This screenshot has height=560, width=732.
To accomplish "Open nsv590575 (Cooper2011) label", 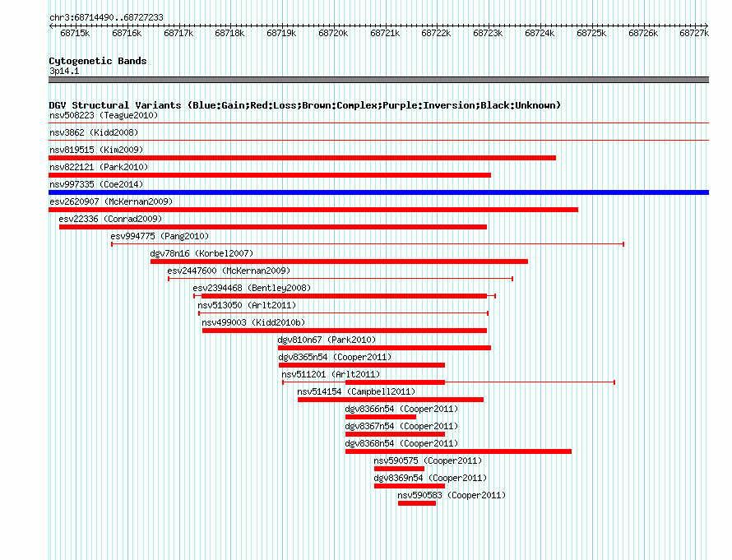I will pyautogui.click(x=428, y=460).
